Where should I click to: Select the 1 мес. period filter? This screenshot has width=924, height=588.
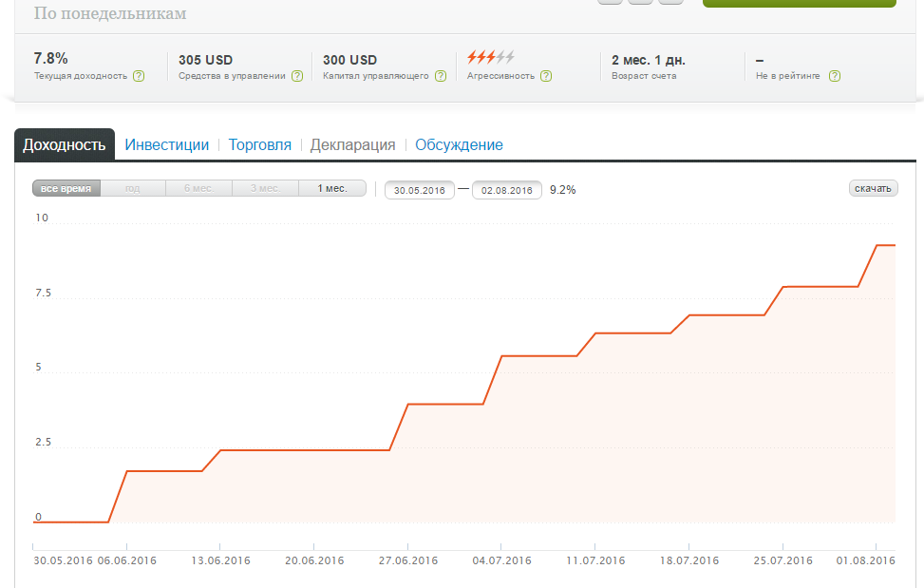pos(332,188)
